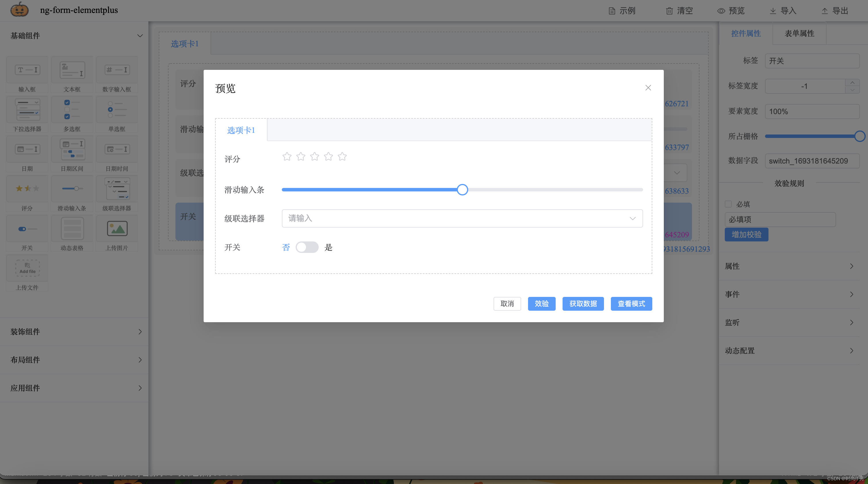Decrease 标签宽度 with down stepper arrow
Viewport: 868px width, 484px height.
pyautogui.click(x=852, y=90)
